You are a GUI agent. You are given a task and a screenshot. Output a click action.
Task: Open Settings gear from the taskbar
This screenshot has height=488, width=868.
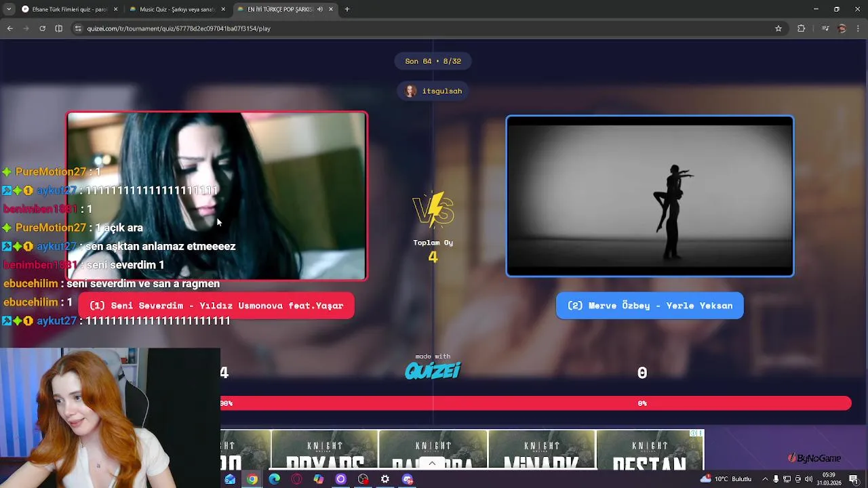pos(385,479)
